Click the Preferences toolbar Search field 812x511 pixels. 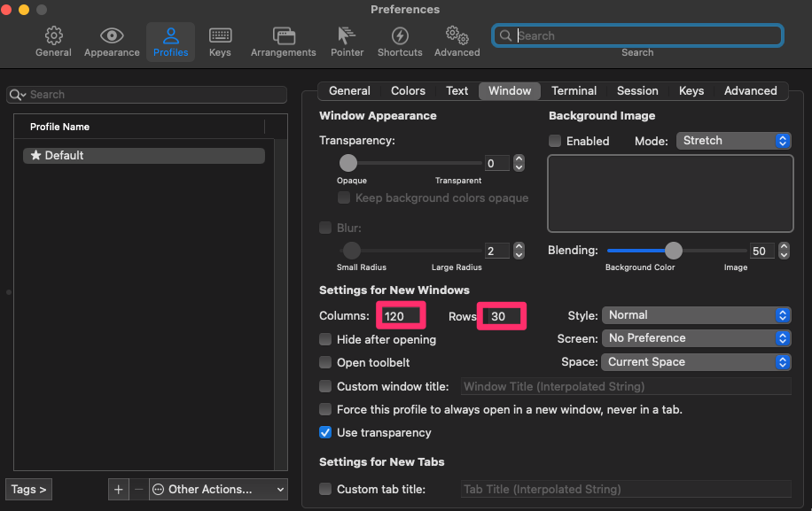(637, 35)
